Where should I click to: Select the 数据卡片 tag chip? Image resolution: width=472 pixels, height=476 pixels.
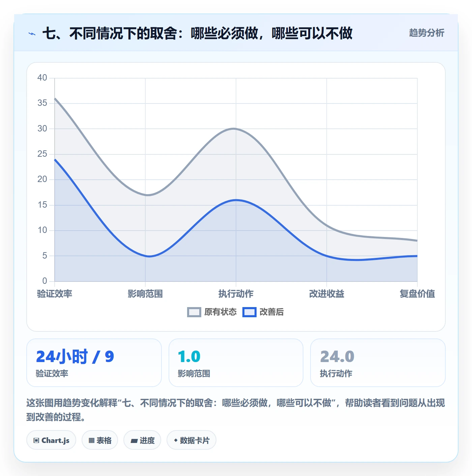pyautogui.click(x=191, y=440)
